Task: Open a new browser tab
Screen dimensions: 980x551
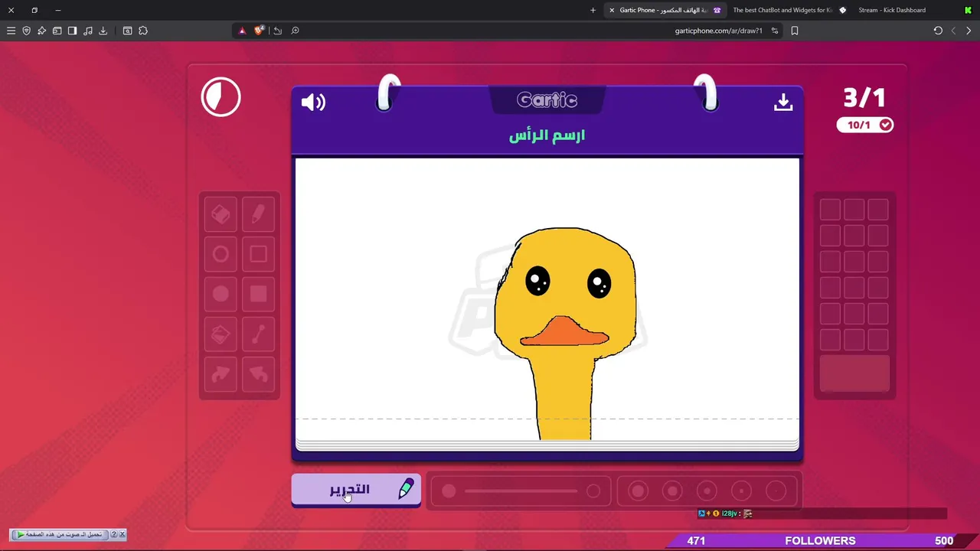Action: point(593,10)
